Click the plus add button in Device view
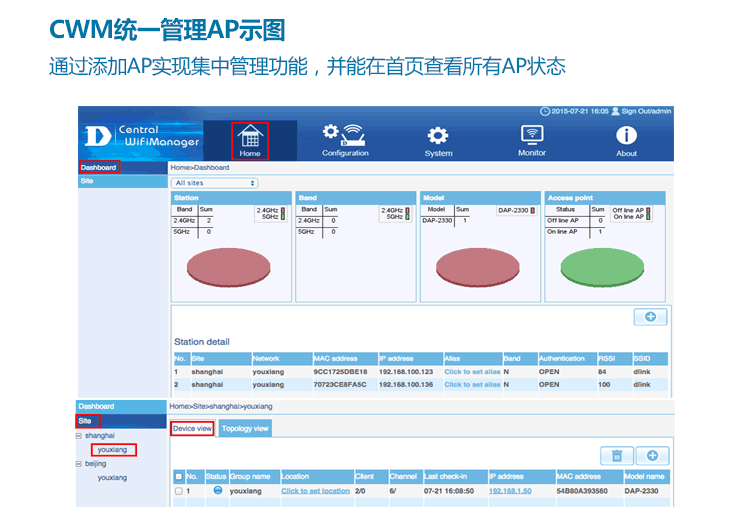The height and width of the screenshot is (522, 750). click(x=652, y=455)
